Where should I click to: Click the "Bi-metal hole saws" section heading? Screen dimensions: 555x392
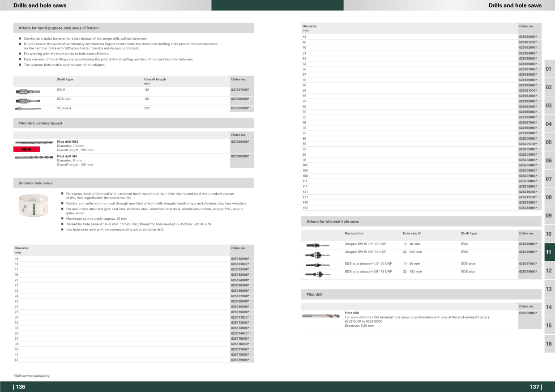[x=35, y=183]
